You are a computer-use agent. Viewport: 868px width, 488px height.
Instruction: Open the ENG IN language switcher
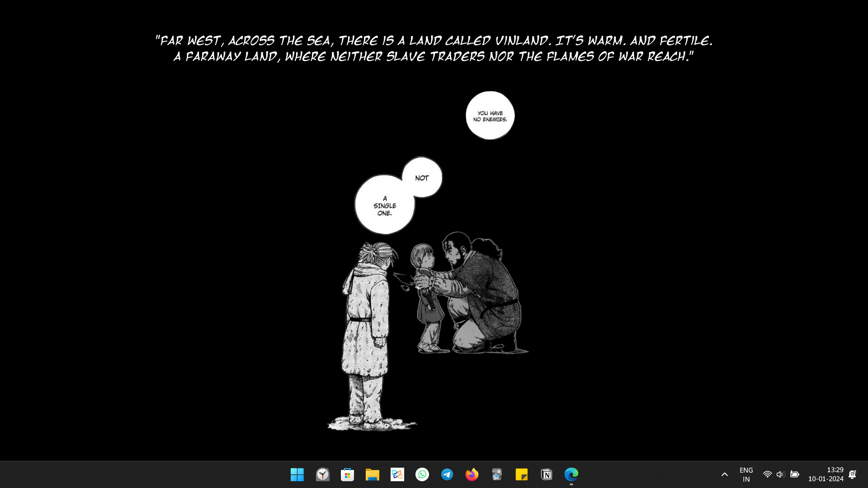[745, 475]
